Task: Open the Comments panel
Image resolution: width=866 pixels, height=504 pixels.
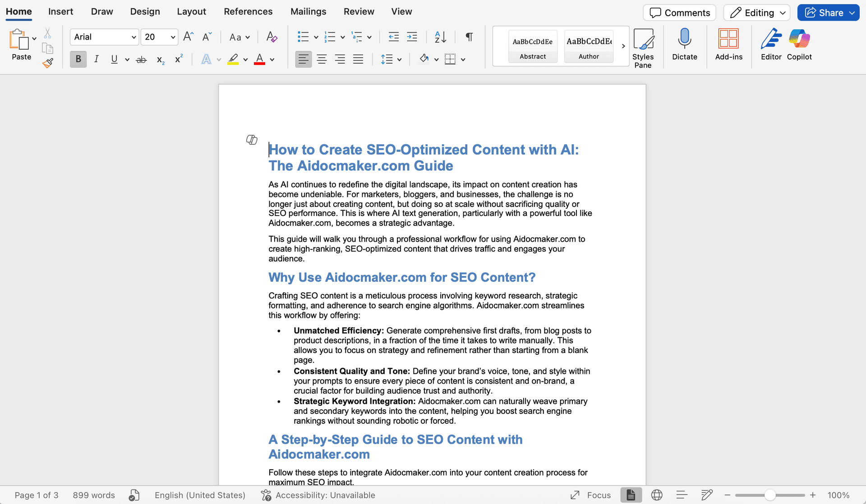Action: [x=679, y=12]
